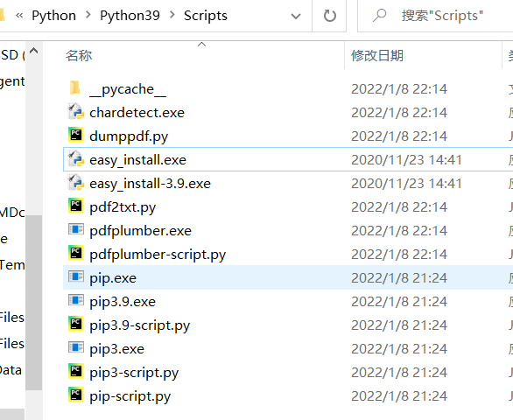Click the pdf2txt.py file icon
The image size is (513, 420).
75,206
